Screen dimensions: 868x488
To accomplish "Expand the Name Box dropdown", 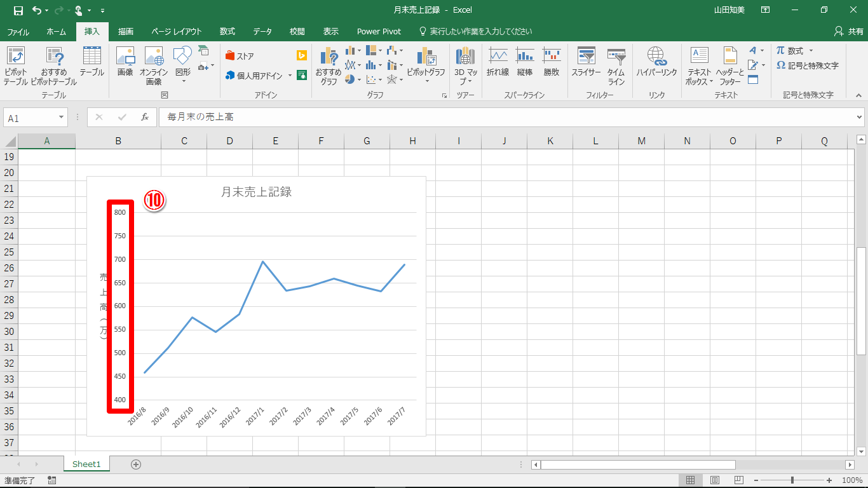I will (62, 118).
